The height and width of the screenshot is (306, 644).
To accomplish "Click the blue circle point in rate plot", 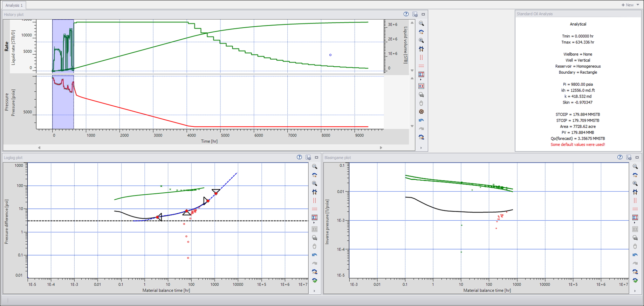I will [330, 55].
